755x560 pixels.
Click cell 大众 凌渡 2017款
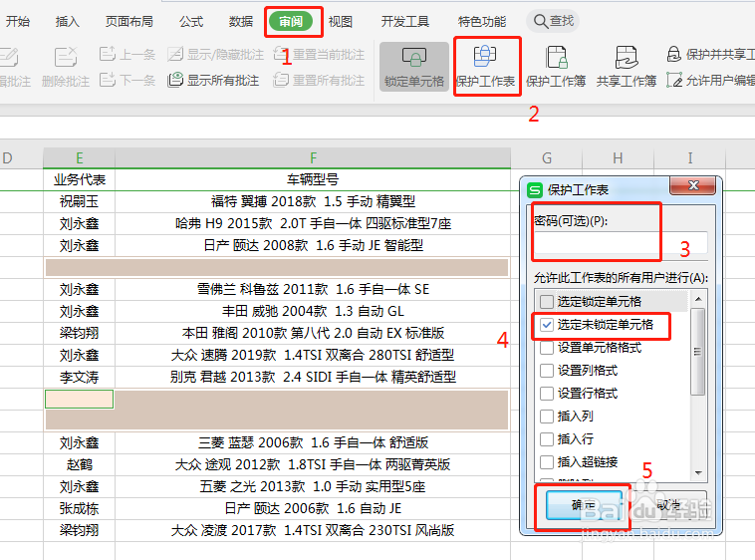pos(313,530)
